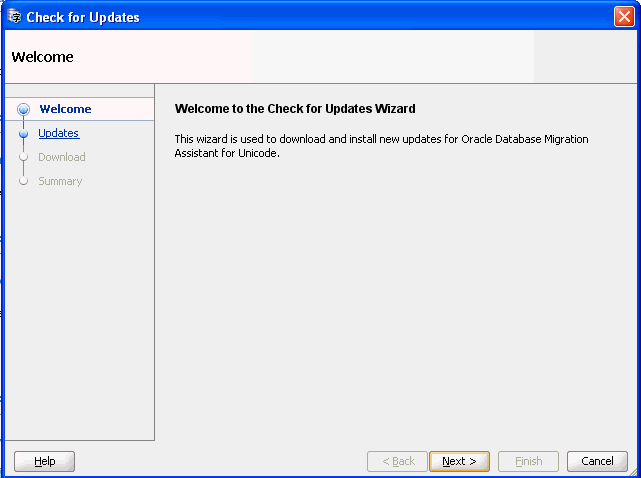The width and height of the screenshot is (641, 478).
Task: Click the Welcome step circle marker
Action: pyautogui.click(x=24, y=109)
